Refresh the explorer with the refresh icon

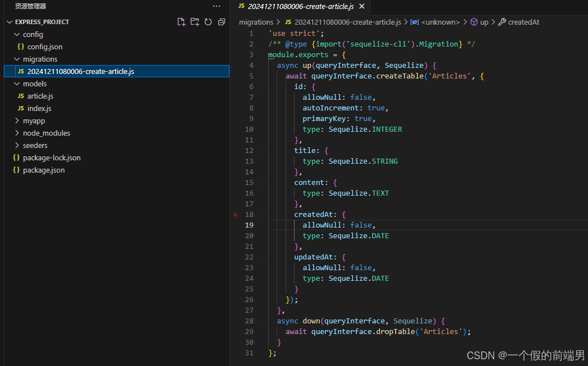[x=208, y=22]
